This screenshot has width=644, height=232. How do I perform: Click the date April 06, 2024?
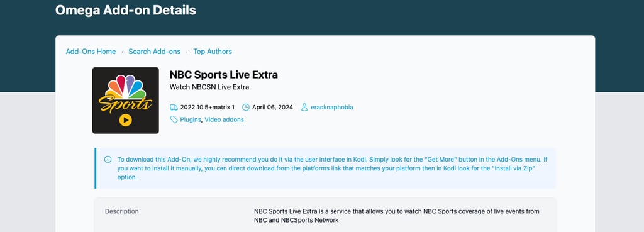coord(273,107)
